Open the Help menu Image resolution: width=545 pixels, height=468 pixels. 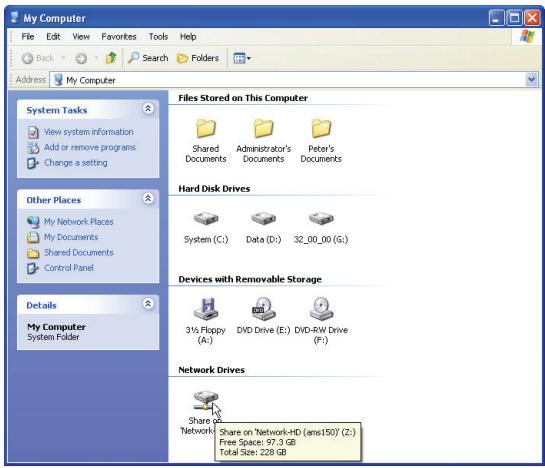[188, 37]
